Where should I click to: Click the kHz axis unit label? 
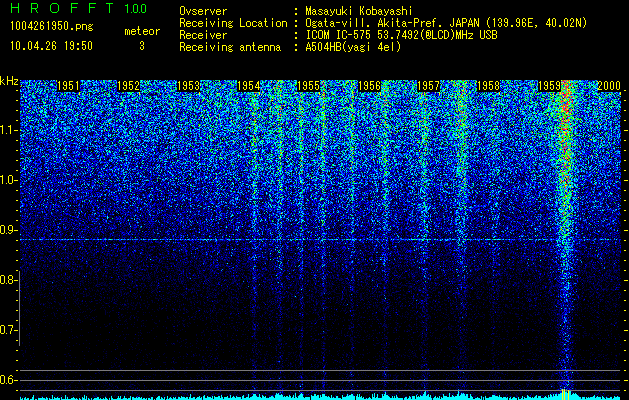click(x=10, y=81)
